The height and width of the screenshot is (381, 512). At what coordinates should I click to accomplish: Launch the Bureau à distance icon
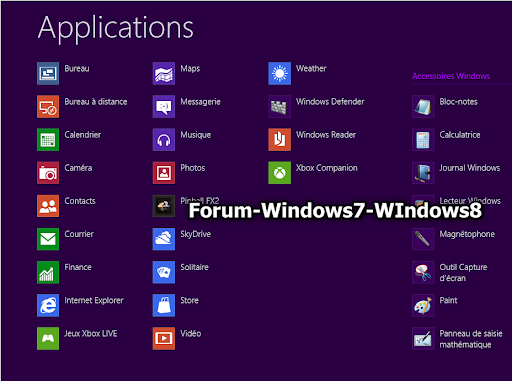48,106
